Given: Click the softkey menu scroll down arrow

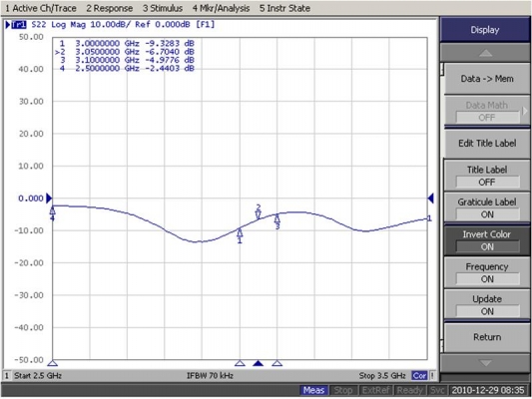Looking at the screenshot, I should (485, 363).
